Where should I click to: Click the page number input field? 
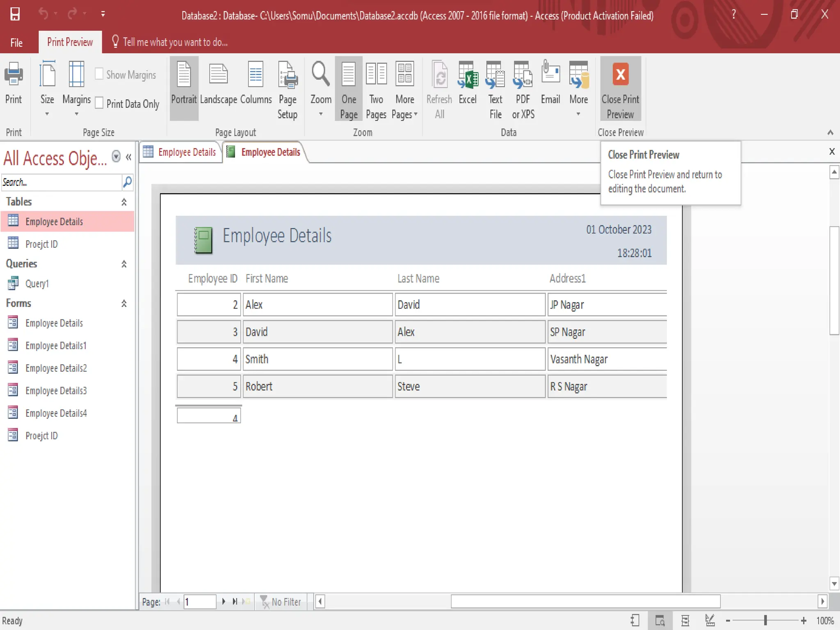point(199,602)
